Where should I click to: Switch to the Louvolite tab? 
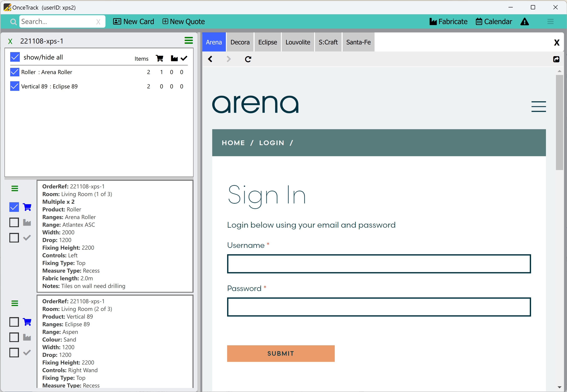click(298, 42)
